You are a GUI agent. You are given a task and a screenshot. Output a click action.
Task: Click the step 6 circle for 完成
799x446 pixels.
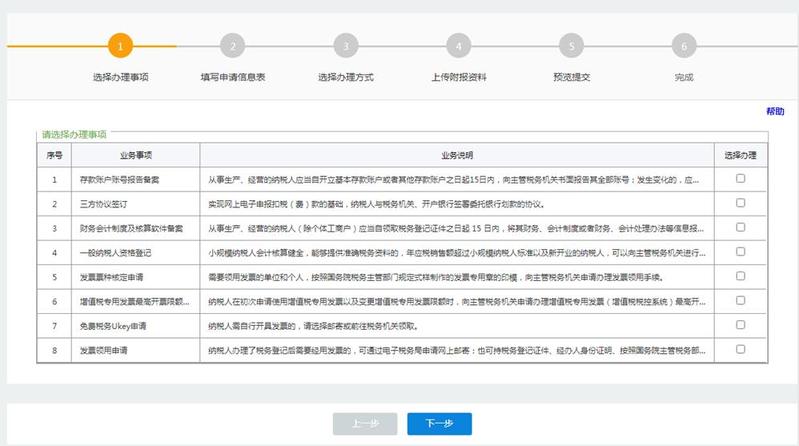pos(683,46)
